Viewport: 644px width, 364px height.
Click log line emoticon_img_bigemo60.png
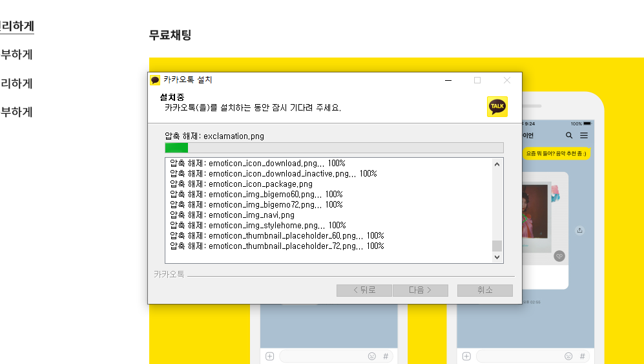click(x=256, y=194)
